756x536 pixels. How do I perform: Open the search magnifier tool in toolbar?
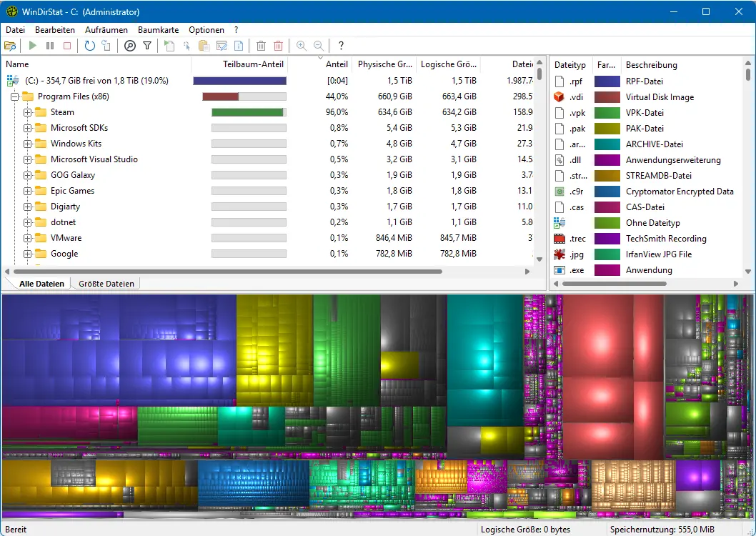[129, 46]
